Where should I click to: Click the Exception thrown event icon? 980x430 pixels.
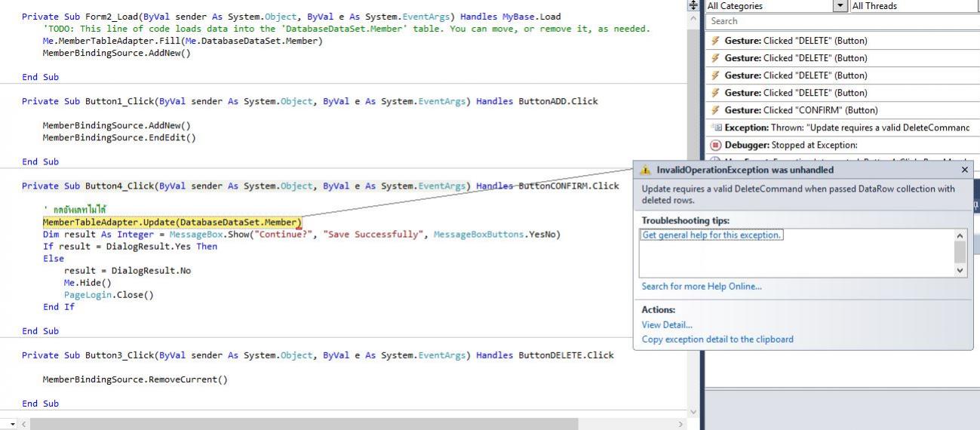tap(715, 127)
